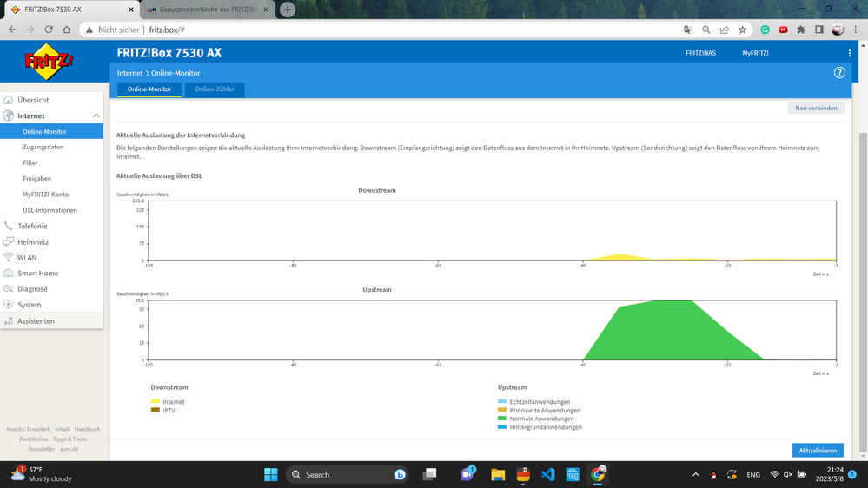
Task: Click the Neu verbinden button
Action: [816, 108]
